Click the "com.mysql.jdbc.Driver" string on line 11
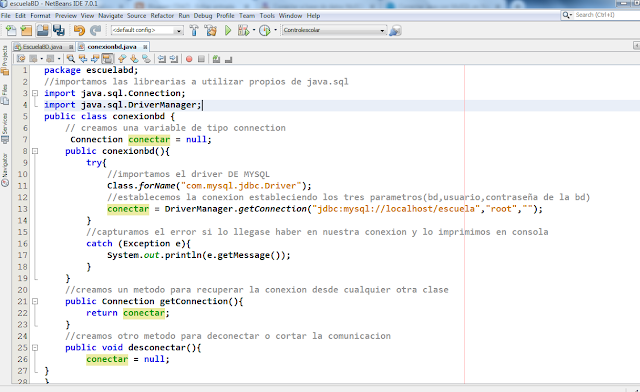The image size is (640, 392). point(241,186)
